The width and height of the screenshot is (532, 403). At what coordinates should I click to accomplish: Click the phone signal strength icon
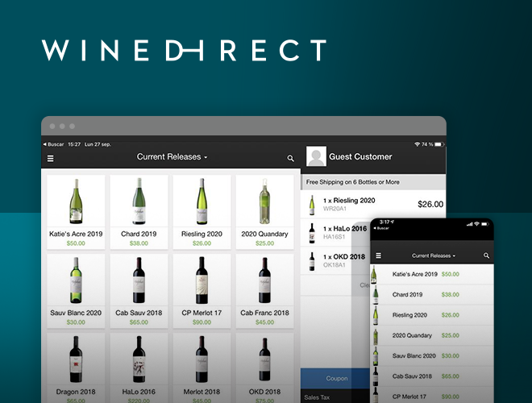470,224
